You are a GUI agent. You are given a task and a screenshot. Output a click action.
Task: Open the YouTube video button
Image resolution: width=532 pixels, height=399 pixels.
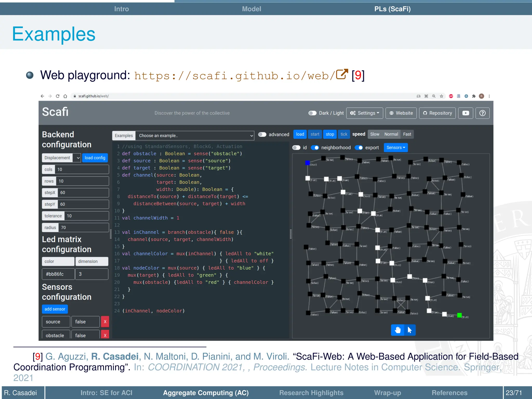point(465,113)
